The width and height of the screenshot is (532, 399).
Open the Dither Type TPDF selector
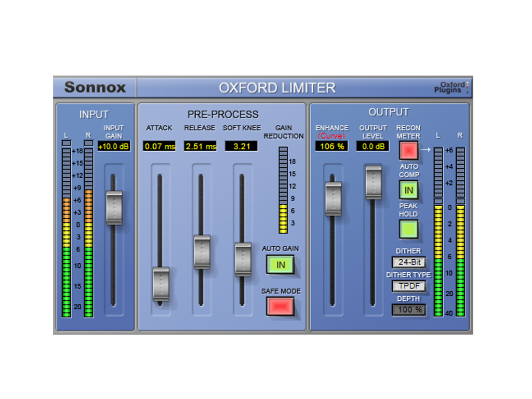[408, 286]
